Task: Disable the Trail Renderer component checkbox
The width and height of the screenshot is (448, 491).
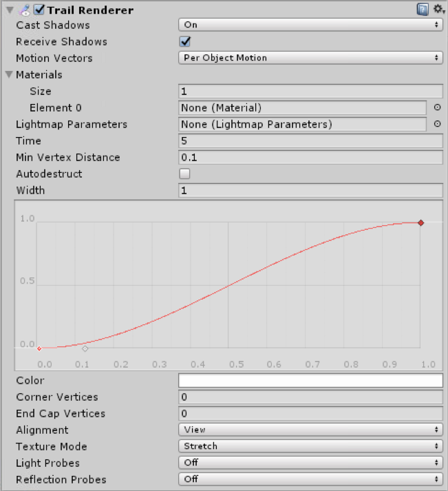Action: [x=39, y=10]
